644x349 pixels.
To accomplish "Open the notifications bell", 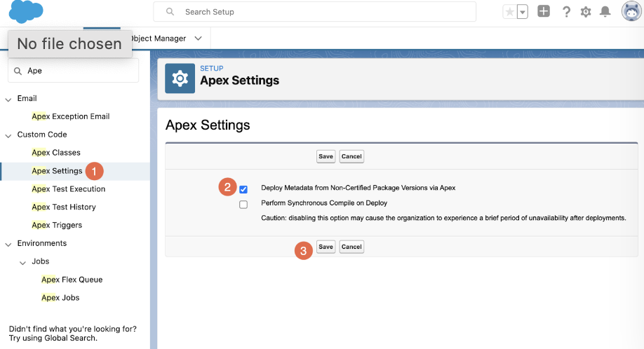I will coord(605,11).
